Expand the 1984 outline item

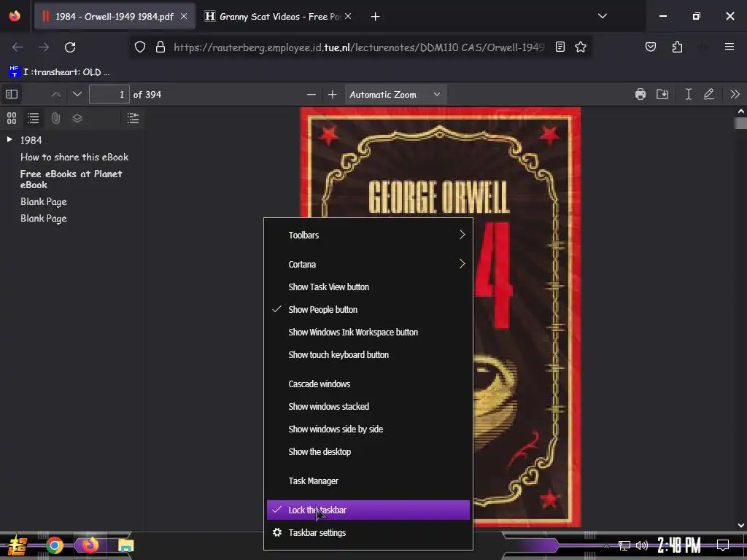(9, 139)
